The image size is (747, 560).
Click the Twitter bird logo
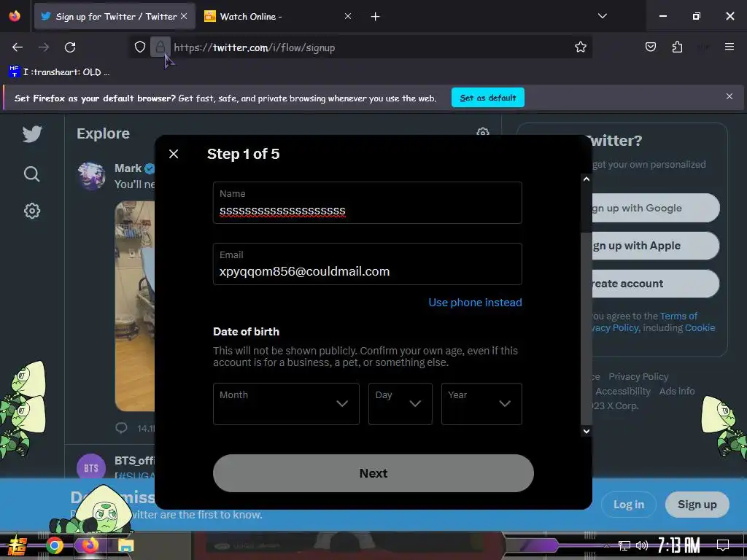point(32,134)
